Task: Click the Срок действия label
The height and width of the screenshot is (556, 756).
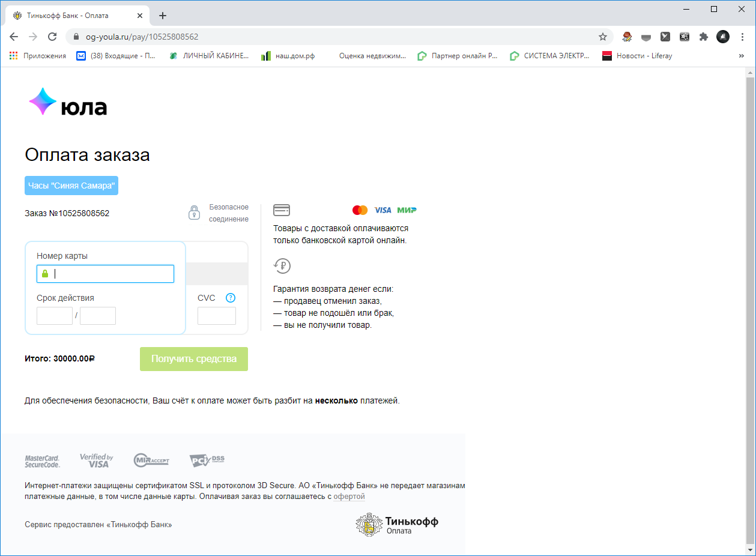Action: (x=65, y=298)
